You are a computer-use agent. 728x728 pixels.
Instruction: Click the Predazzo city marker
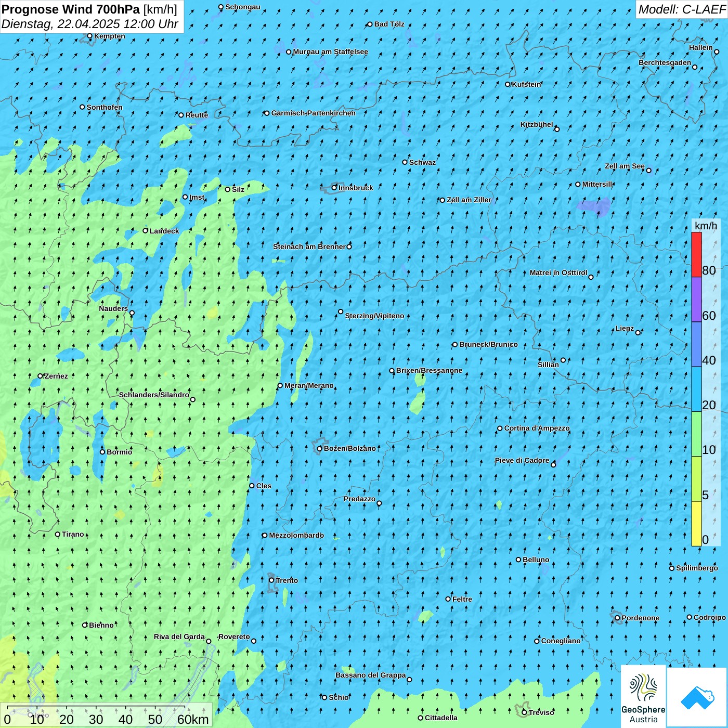pyautogui.click(x=379, y=503)
